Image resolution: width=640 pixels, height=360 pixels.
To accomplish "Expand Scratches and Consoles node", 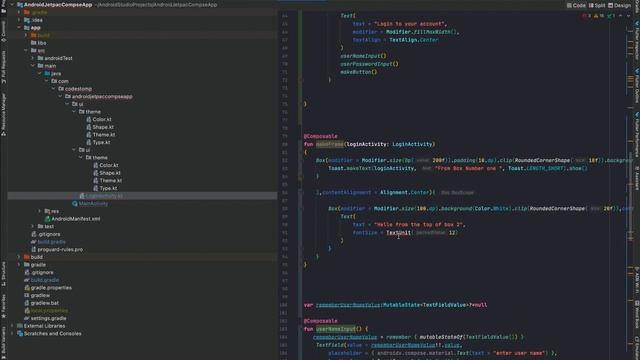I will click(x=12, y=333).
